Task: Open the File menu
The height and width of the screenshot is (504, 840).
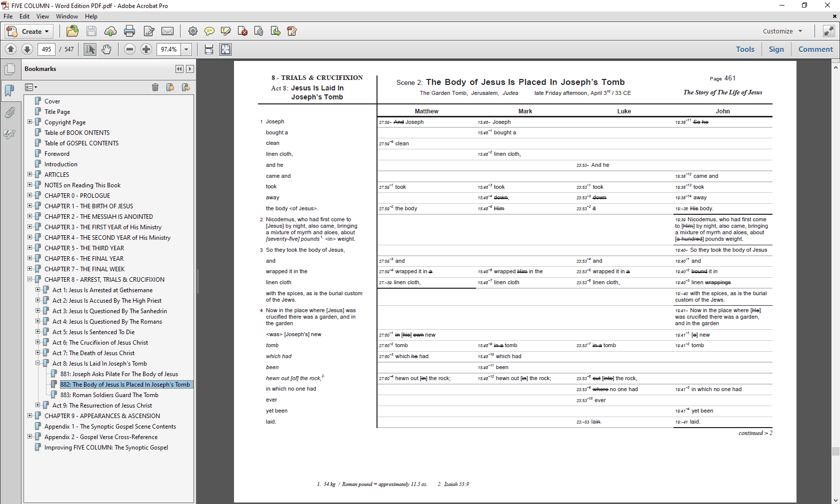Action: [8, 16]
